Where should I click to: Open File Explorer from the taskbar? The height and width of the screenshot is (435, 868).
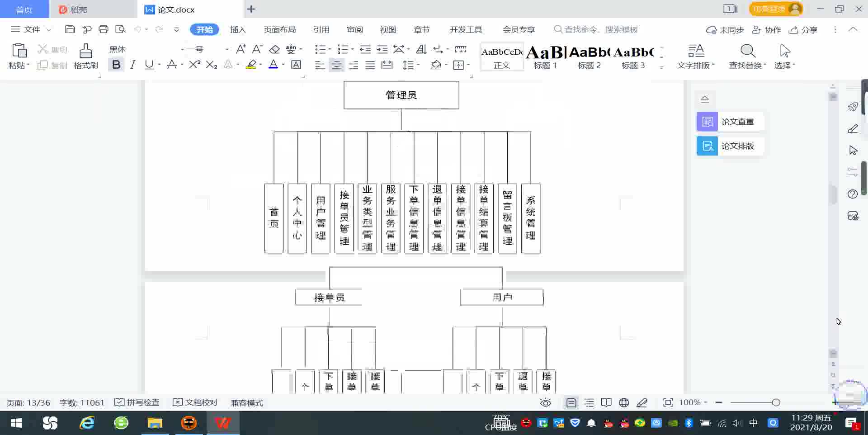(155, 423)
